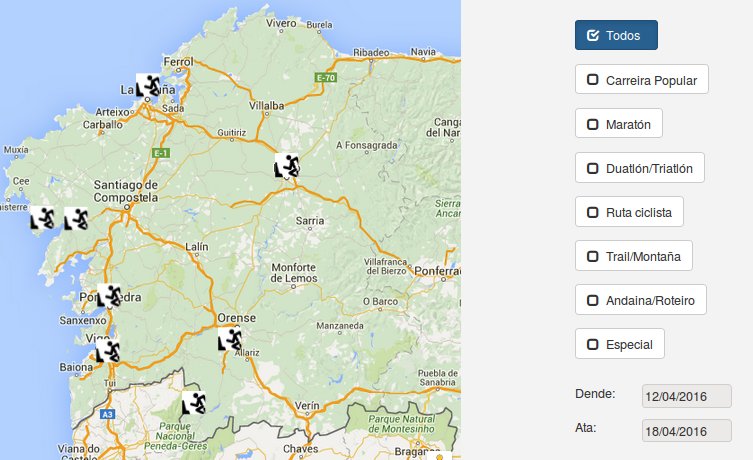Screen dimensions: 753x460
Task: Click the Lalín label on map
Action: point(197,246)
